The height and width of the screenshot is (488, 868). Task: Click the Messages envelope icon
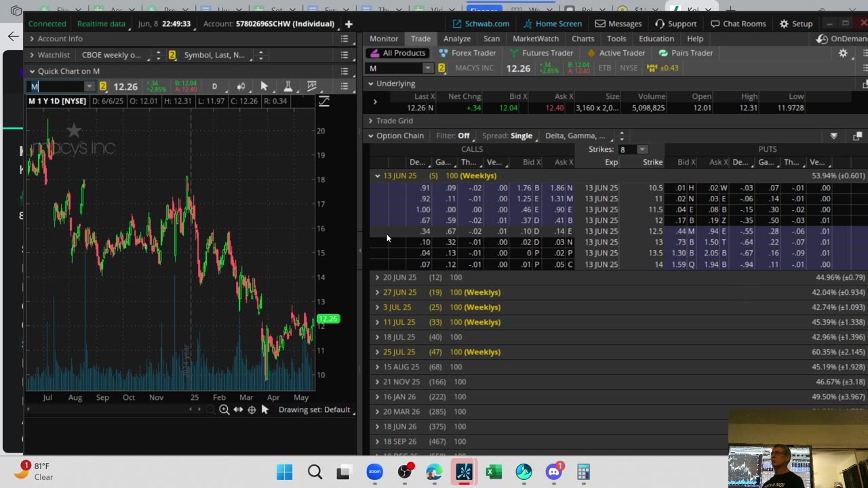click(600, 24)
